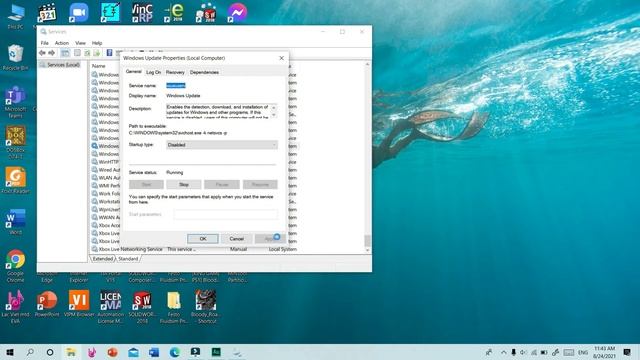Show hidden system tray icons
The height and width of the screenshot is (360, 640).
(504, 352)
